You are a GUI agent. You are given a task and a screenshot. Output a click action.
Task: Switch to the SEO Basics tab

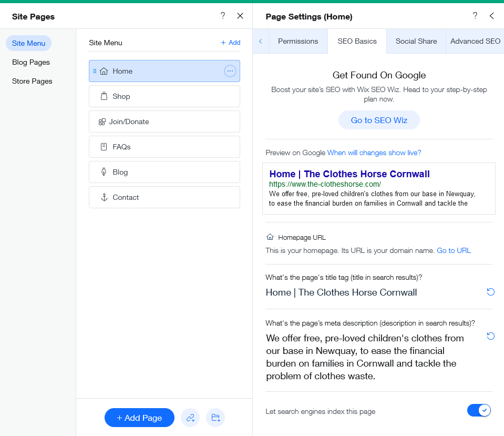[x=357, y=41]
